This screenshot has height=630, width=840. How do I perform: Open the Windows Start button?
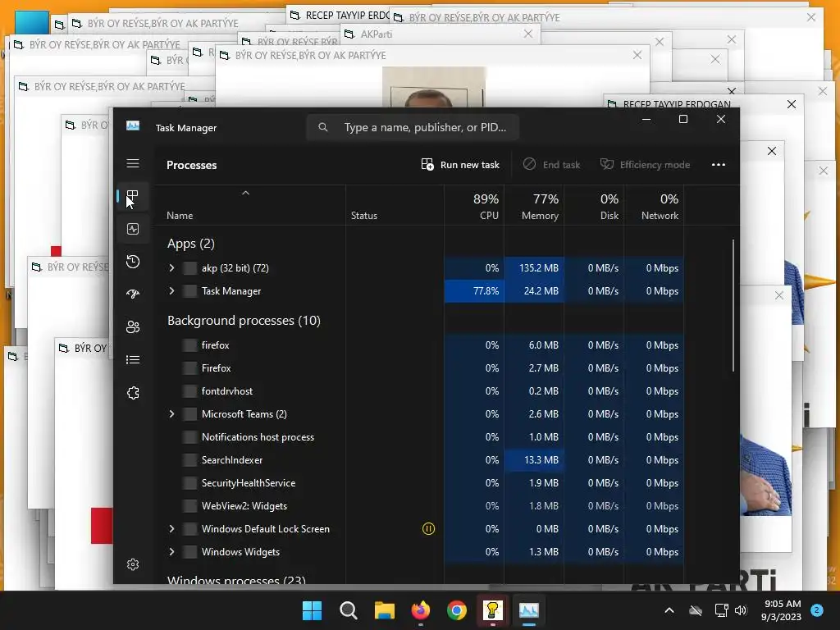(x=313, y=610)
